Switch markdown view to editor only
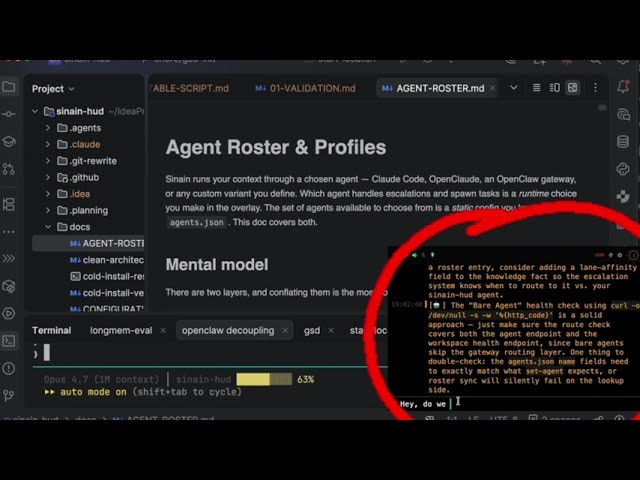Screen dimensions: 640x480 click(536, 88)
